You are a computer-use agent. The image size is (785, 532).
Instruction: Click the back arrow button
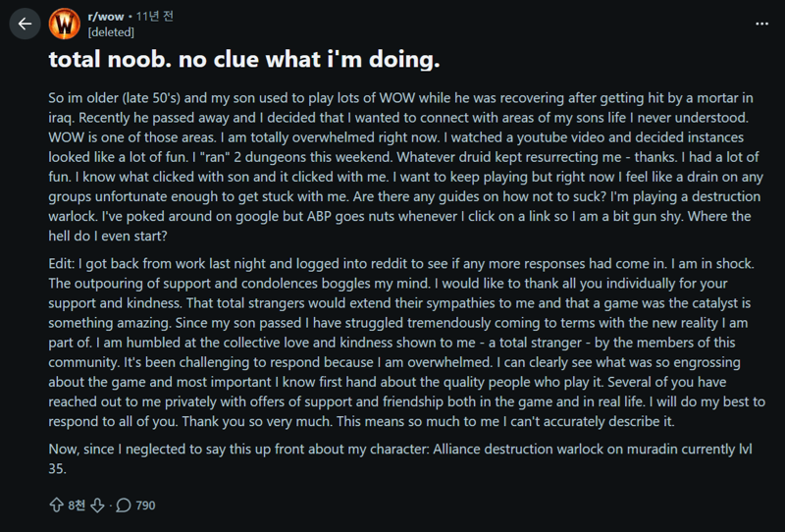[x=25, y=24]
